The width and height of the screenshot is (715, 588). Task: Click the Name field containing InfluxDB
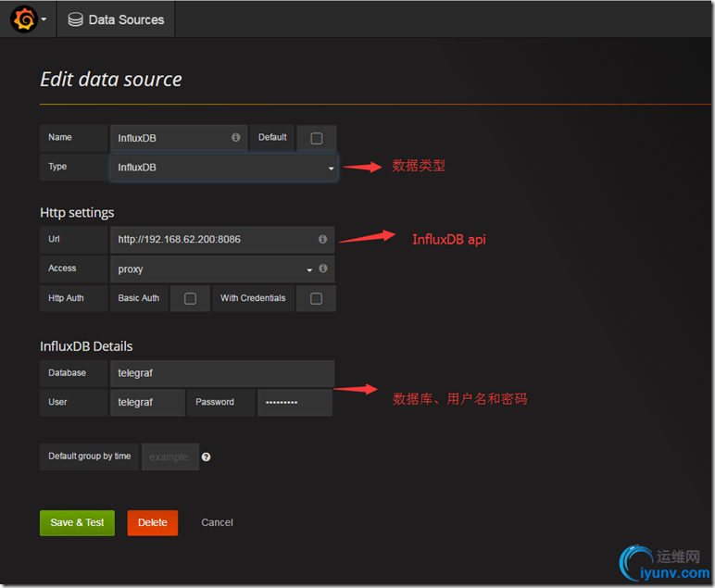pos(179,138)
